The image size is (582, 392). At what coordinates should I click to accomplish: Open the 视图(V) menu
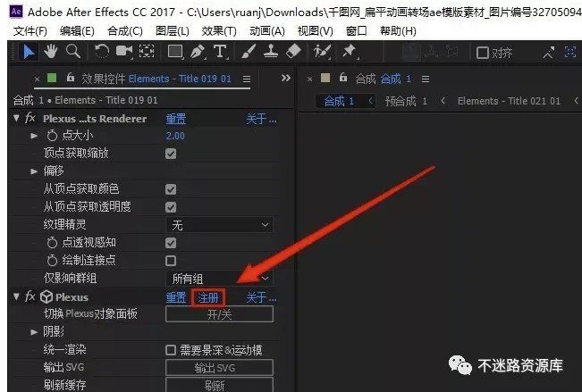(x=315, y=31)
